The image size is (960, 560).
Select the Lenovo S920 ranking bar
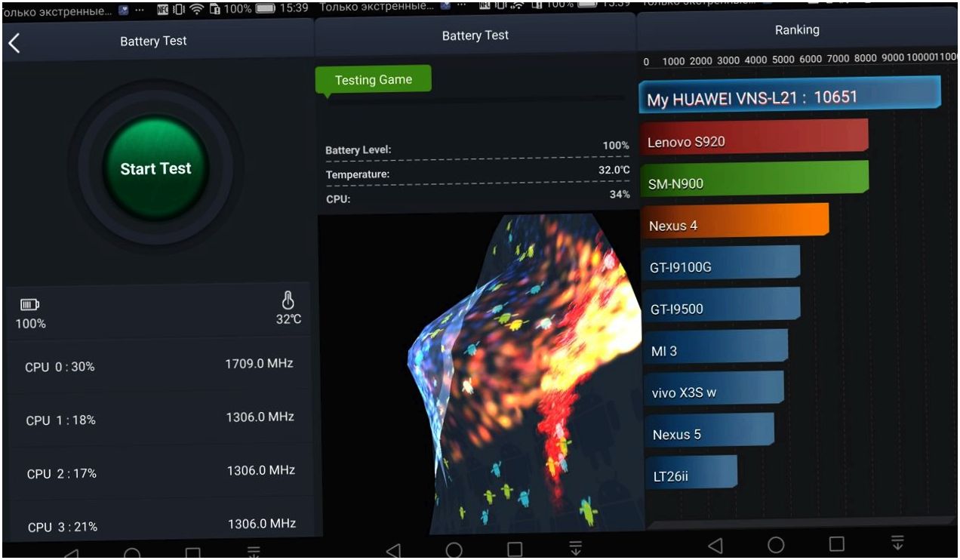pos(755,139)
